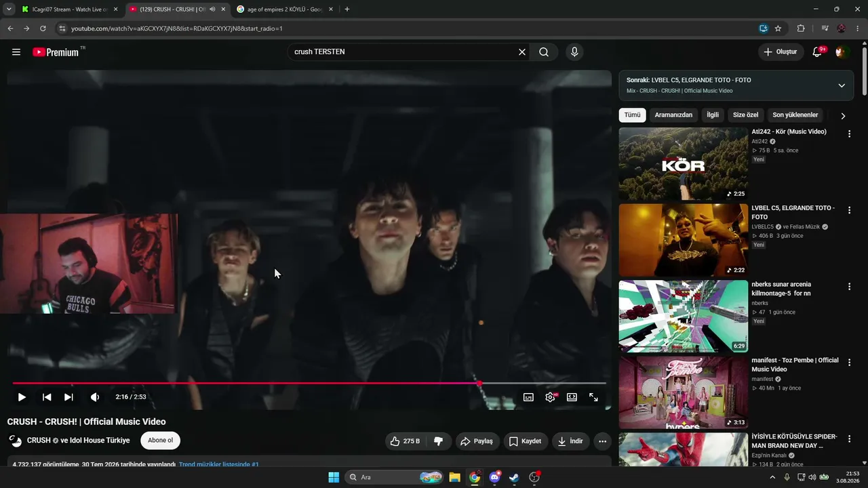The image size is (868, 488).
Task: Like the video with 275 B
Action: click(405, 441)
